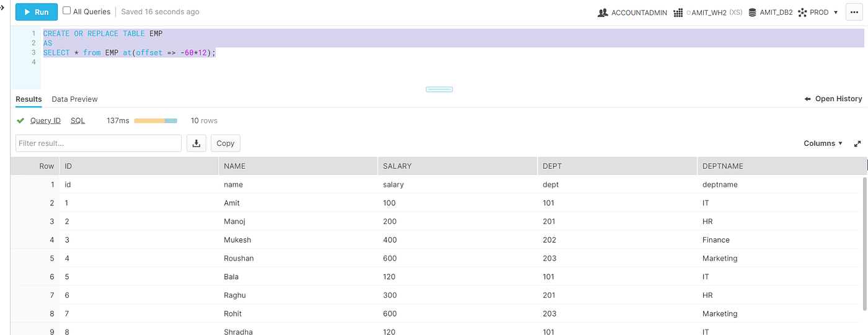Image resolution: width=868 pixels, height=335 pixels.
Task: Open the ACCOUNTADMIN role selector
Action: [632, 12]
